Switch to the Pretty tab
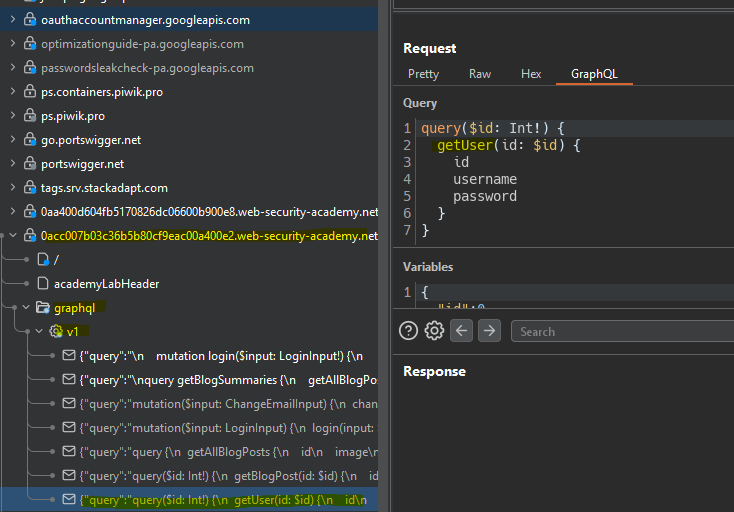 tap(423, 74)
